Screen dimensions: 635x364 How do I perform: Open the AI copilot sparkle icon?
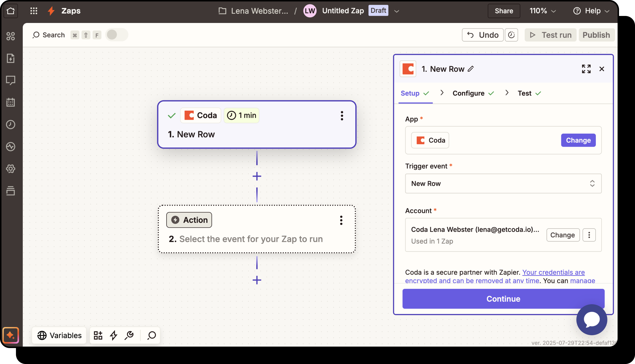click(10, 335)
